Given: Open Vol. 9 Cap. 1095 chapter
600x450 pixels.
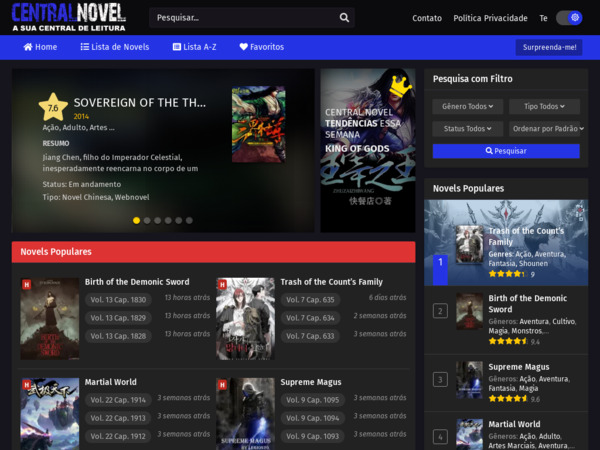Looking at the screenshot, I should pyautogui.click(x=313, y=400).
